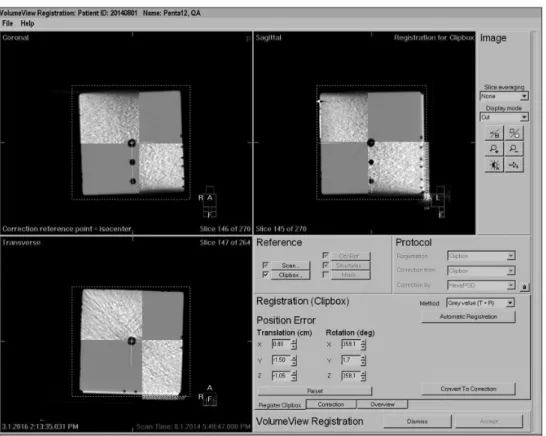Click the Automatic Registration button
Image resolution: width=546 pixels, height=436 pixels.
tap(468, 317)
